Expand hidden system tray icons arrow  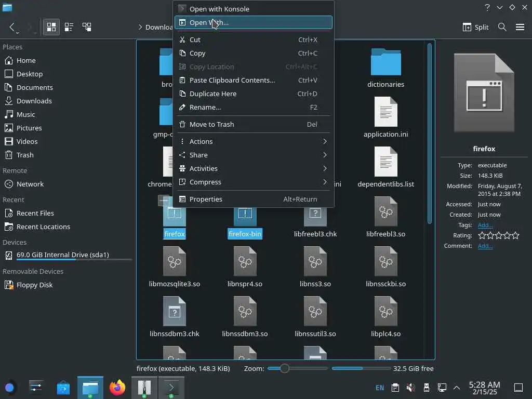point(457,388)
